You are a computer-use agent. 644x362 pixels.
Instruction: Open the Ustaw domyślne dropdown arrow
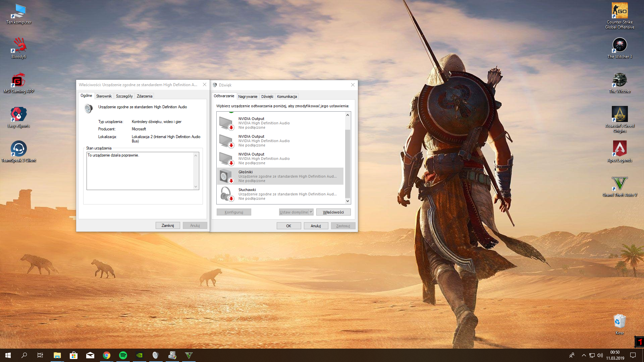click(311, 212)
